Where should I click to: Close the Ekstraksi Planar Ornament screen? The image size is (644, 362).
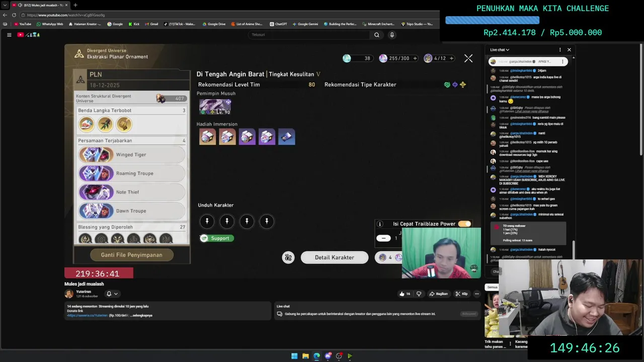(468, 58)
